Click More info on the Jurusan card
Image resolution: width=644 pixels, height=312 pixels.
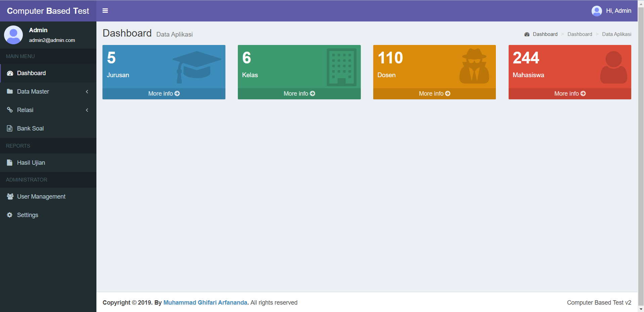tap(164, 94)
